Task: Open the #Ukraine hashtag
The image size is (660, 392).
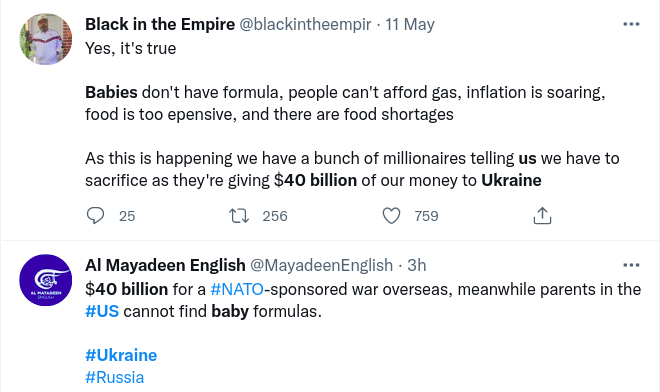Action: click(x=121, y=355)
